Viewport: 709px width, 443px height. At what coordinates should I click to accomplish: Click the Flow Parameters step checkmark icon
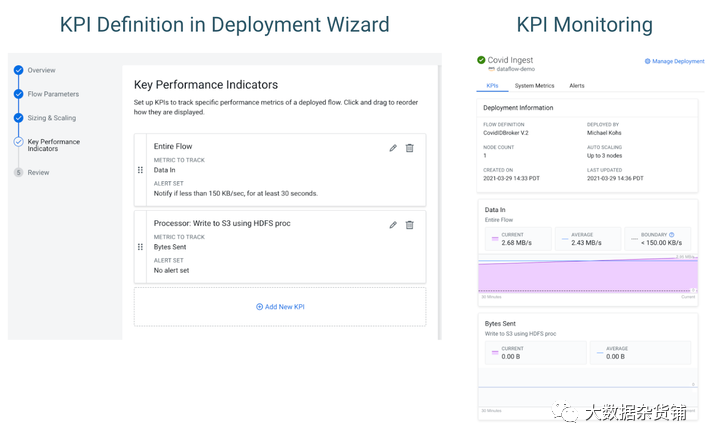19,94
